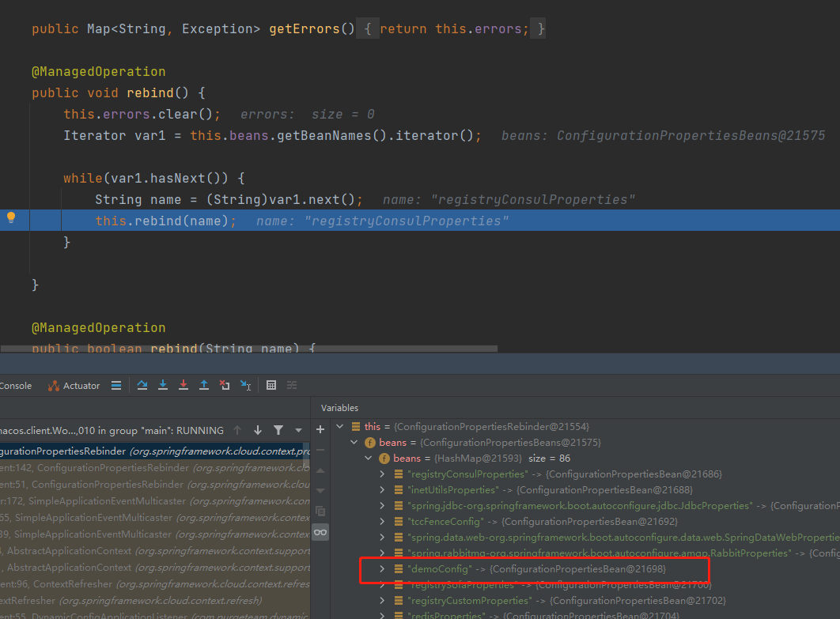The image size is (840, 619).
Task: Click the first @ManagedOperation annotation
Action: pos(99,72)
